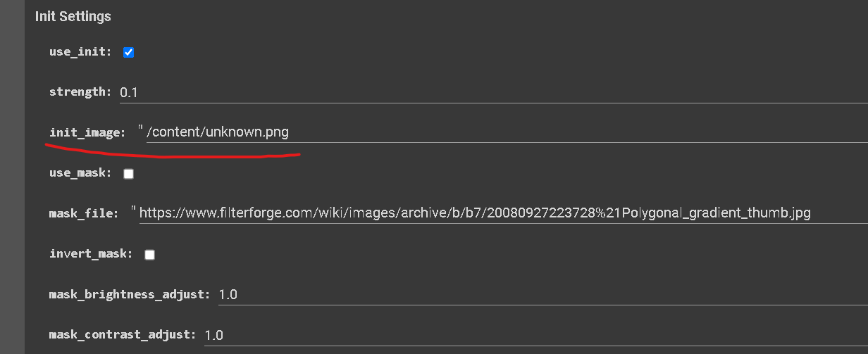The height and width of the screenshot is (354, 868).
Task: Click the Init Settings heading
Action: [x=73, y=16]
